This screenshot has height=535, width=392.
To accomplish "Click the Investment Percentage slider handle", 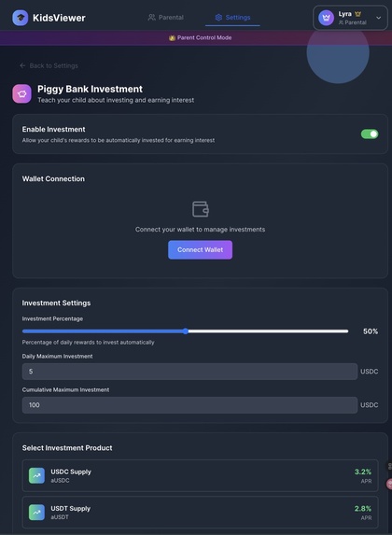I will click(x=185, y=331).
